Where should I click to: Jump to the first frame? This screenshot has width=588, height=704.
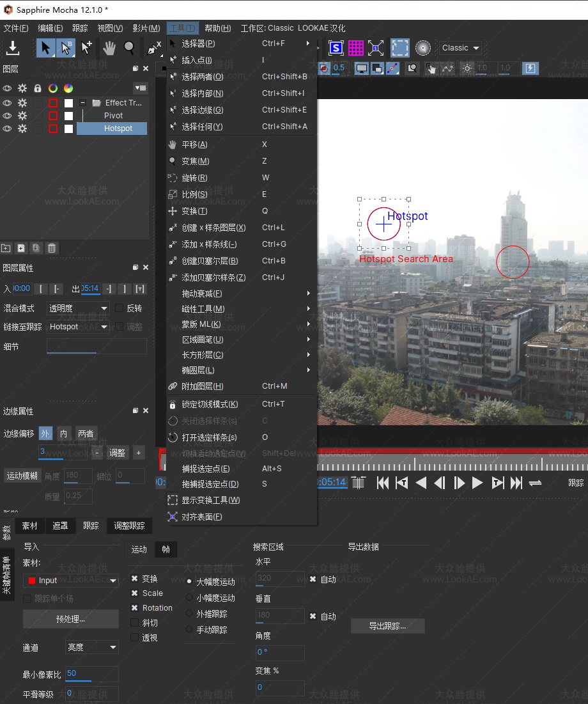[x=383, y=483]
